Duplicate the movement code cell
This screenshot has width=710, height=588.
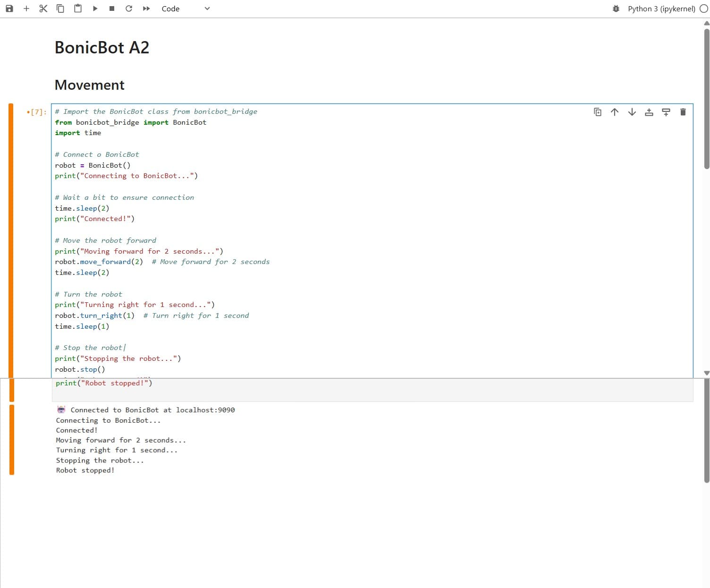598,112
